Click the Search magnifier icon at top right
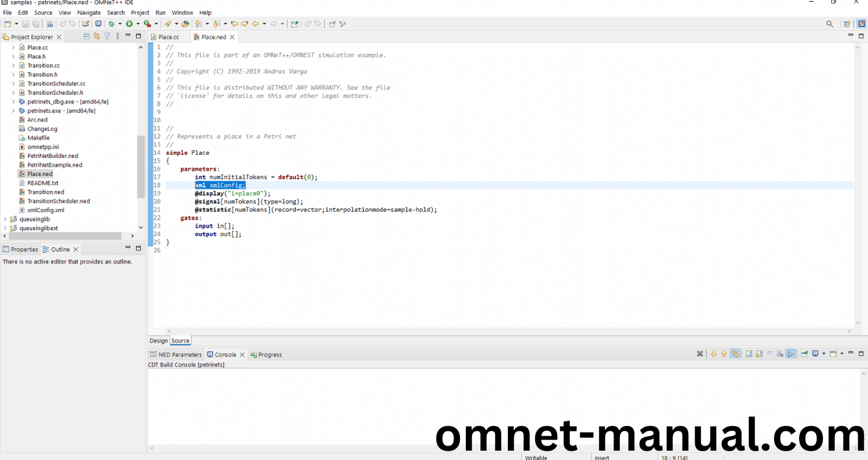The image size is (868, 460). [829, 24]
